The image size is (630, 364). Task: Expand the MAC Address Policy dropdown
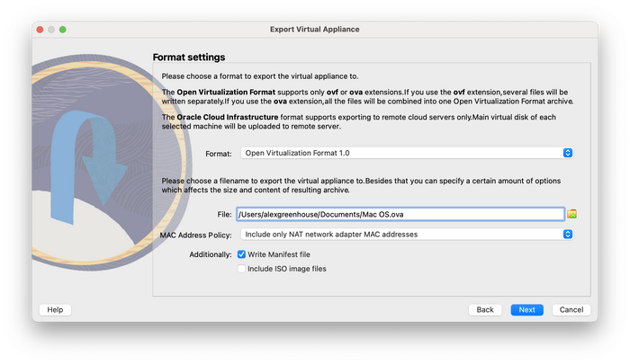pyautogui.click(x=407, y=235)
